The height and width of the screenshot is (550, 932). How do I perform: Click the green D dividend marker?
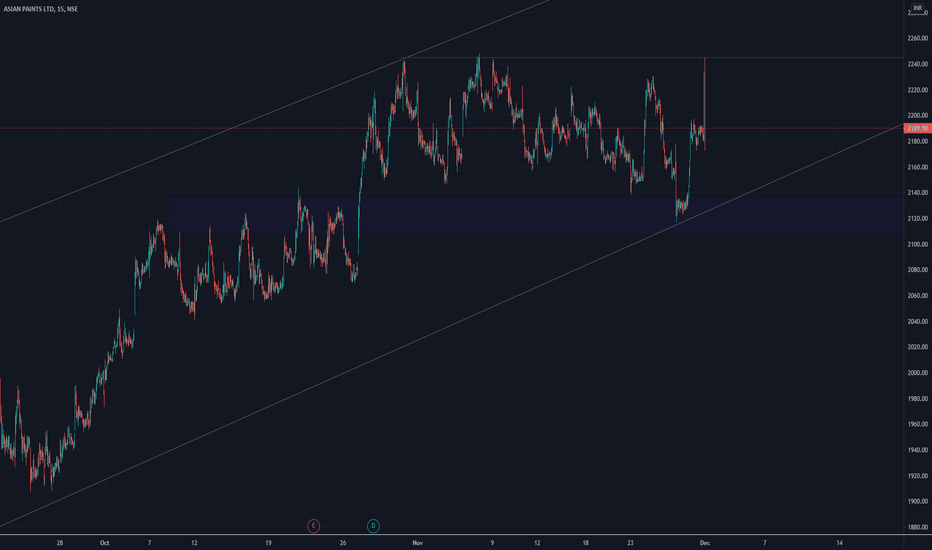[373, 526]
